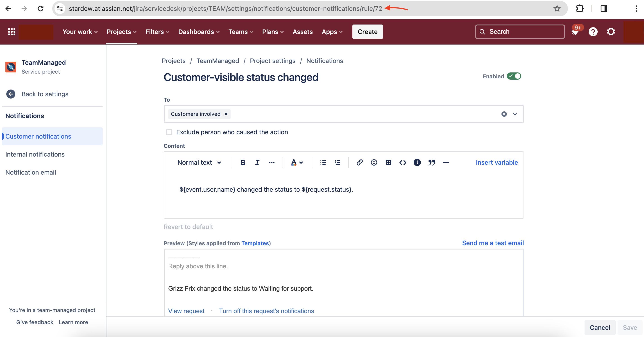Insert a link using the link icon

coord(359,162)
